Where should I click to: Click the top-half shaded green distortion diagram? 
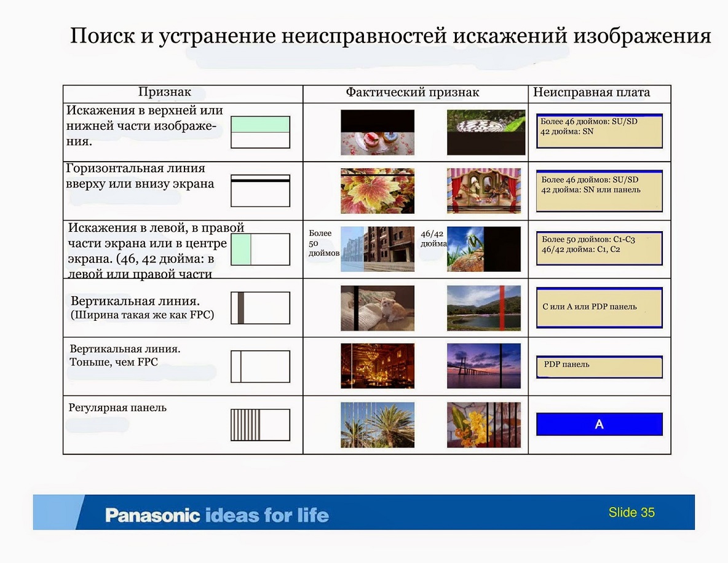click(x=260, y=132)
